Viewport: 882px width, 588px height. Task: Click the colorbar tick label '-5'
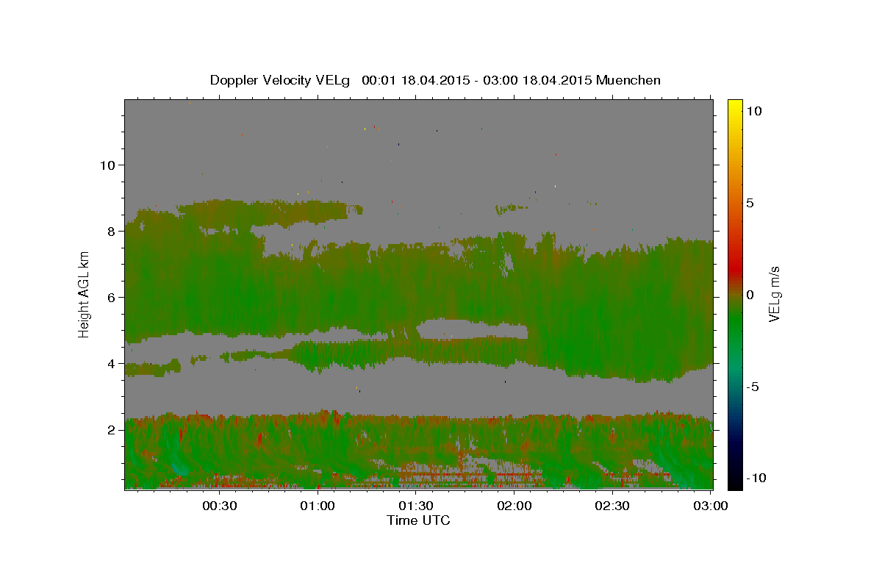[753, 387]
